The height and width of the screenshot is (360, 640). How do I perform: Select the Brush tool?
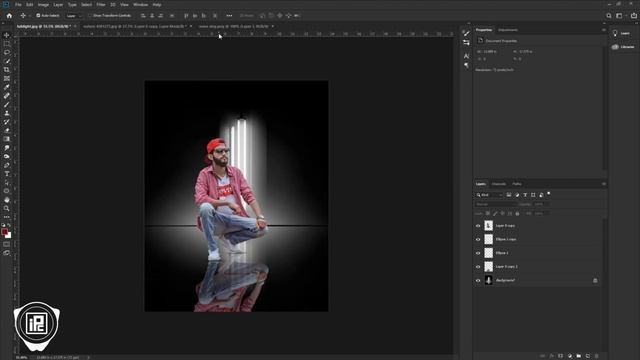pos(7,104)
